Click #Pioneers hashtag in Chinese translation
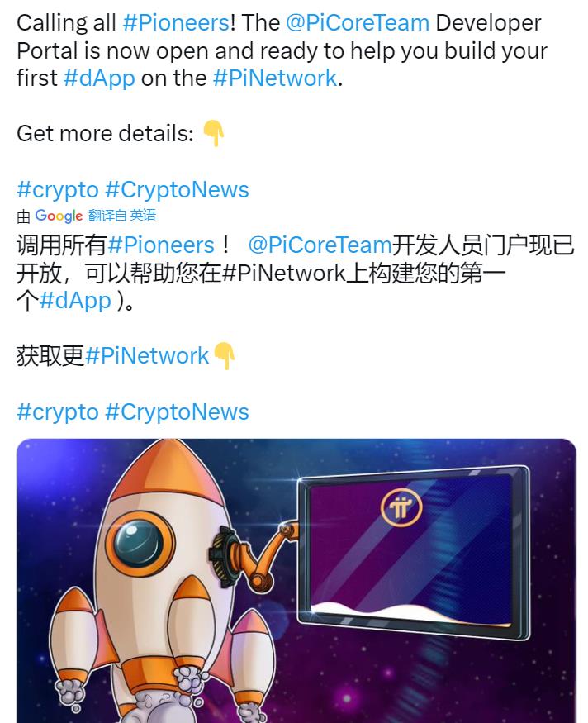 [161, 245]
